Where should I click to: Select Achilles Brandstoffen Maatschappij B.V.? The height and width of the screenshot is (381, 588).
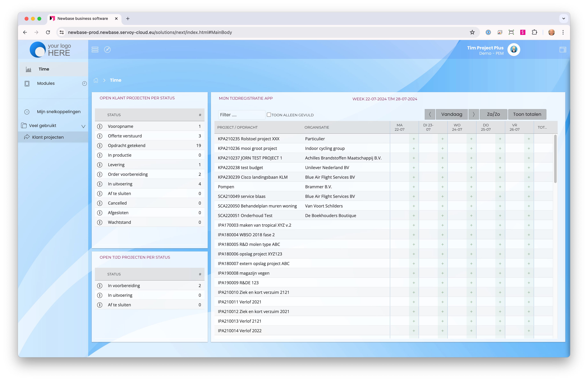click(343, 158)
